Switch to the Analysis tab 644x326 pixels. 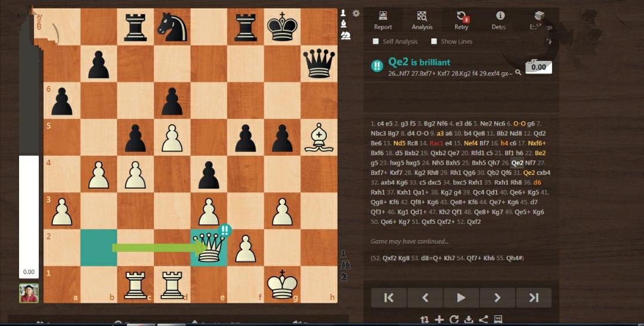(x=422, y=20)
